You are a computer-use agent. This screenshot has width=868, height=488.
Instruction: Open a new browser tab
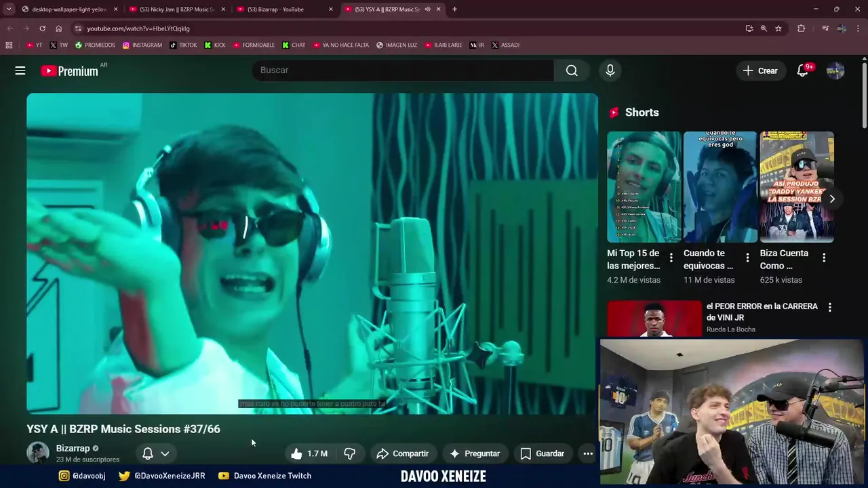[454, 9]
